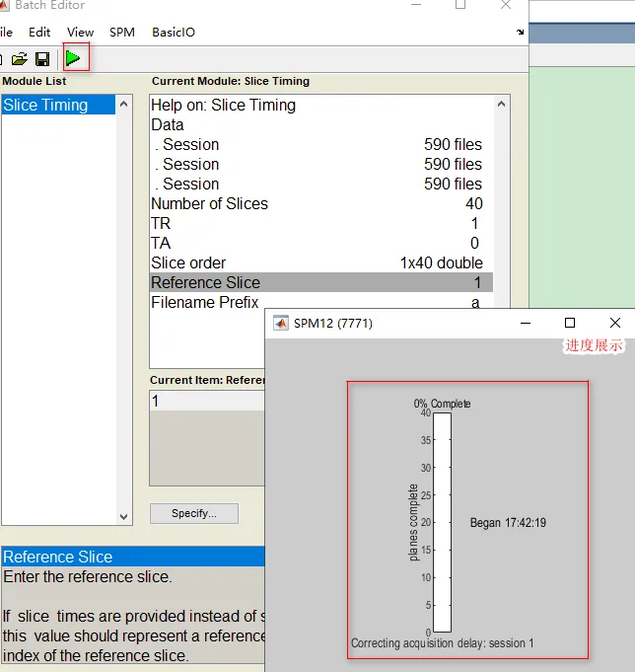The image size is (635, 672).
Task: Minimize the SPM12 (7771) window
Action: point(526,323)
